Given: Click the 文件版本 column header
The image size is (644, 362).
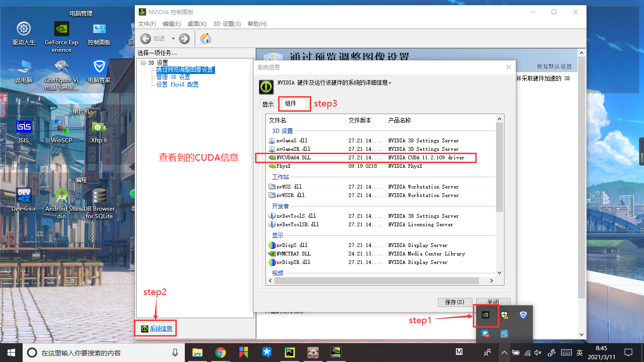Looking at the screenshot, I should [x=365, y=120].
